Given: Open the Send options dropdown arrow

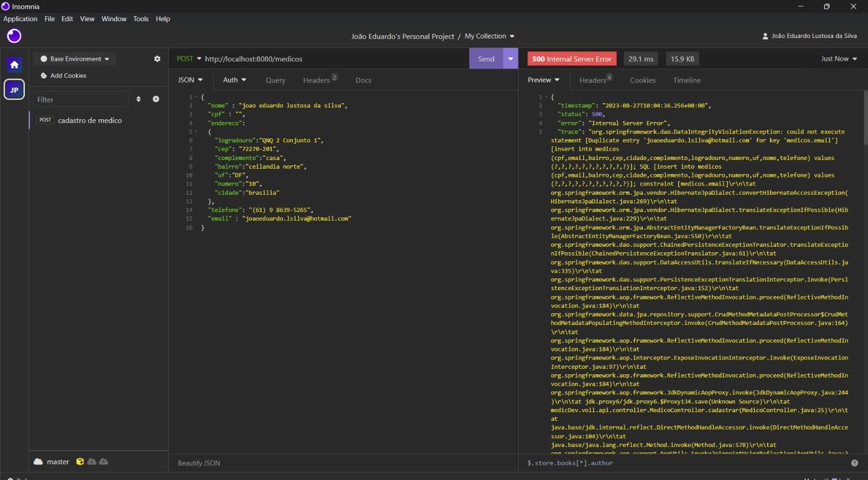Looking at the screenshot, I should click(x=510, y=59).
